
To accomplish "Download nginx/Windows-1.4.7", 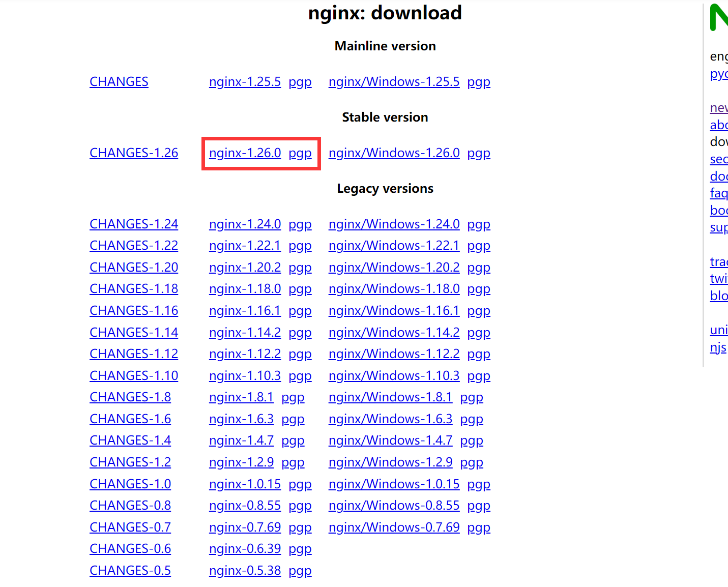I will pyautogui.click(x=390, y=441).
